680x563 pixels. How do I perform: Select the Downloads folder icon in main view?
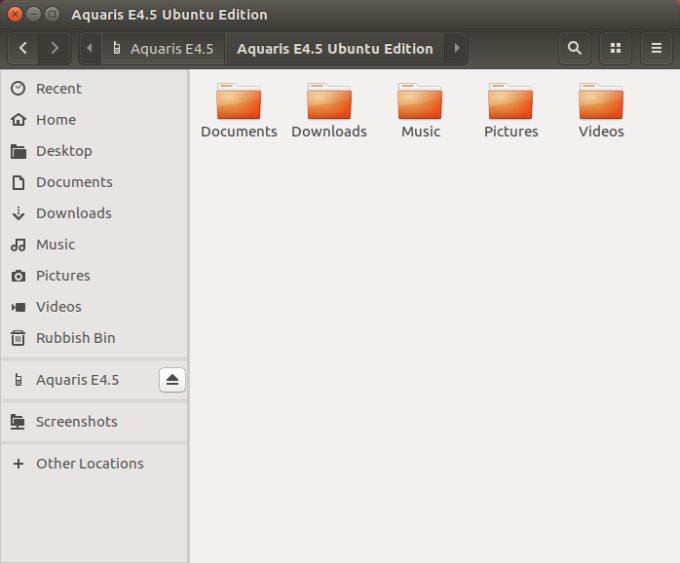(x=329, y=101)
